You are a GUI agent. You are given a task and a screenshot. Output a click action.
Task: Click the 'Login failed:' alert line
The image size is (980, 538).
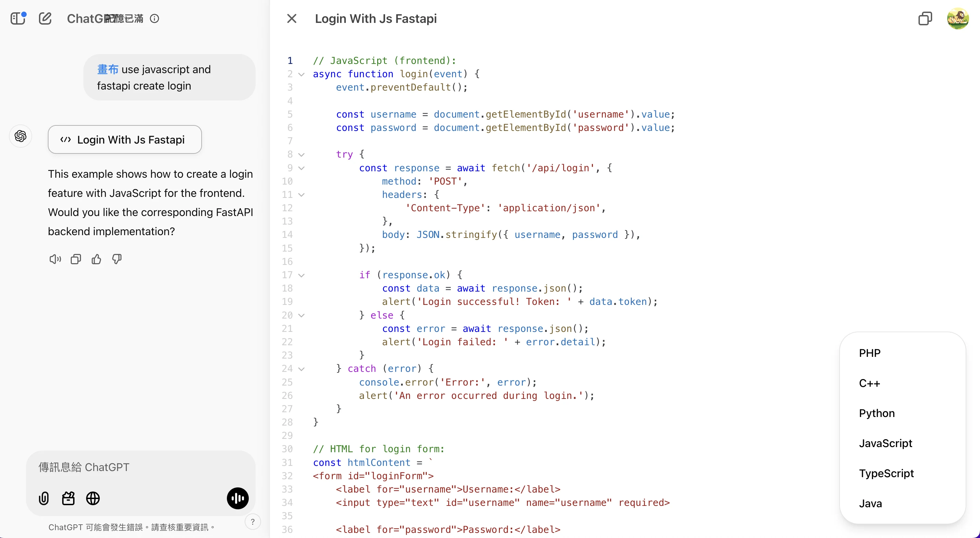(494, 342)
